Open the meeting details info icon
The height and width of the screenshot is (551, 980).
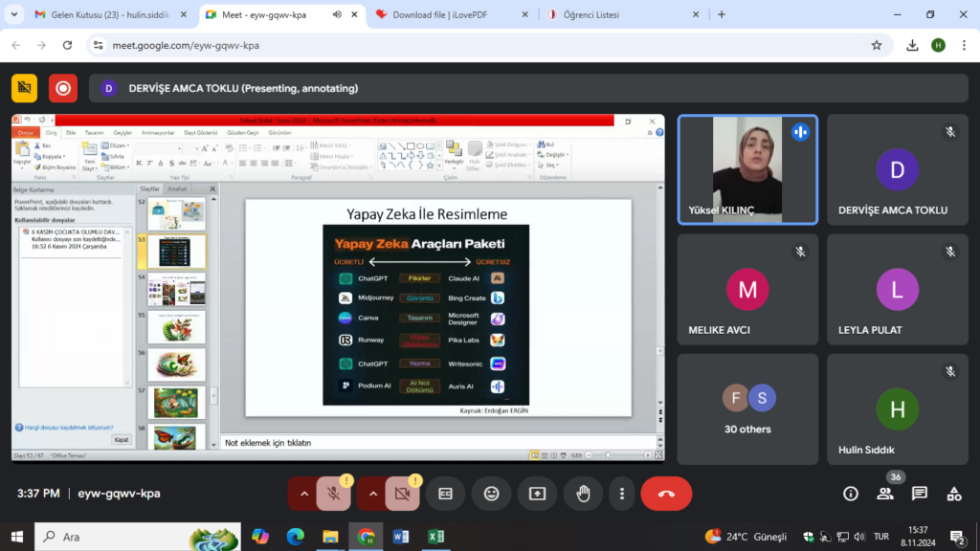(850, 494)
